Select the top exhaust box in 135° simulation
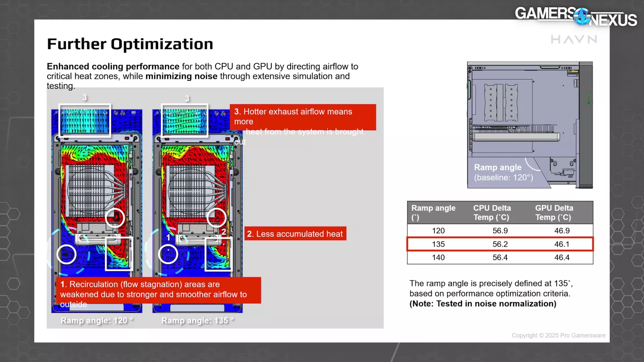The image size is (644, 362). 185,121
